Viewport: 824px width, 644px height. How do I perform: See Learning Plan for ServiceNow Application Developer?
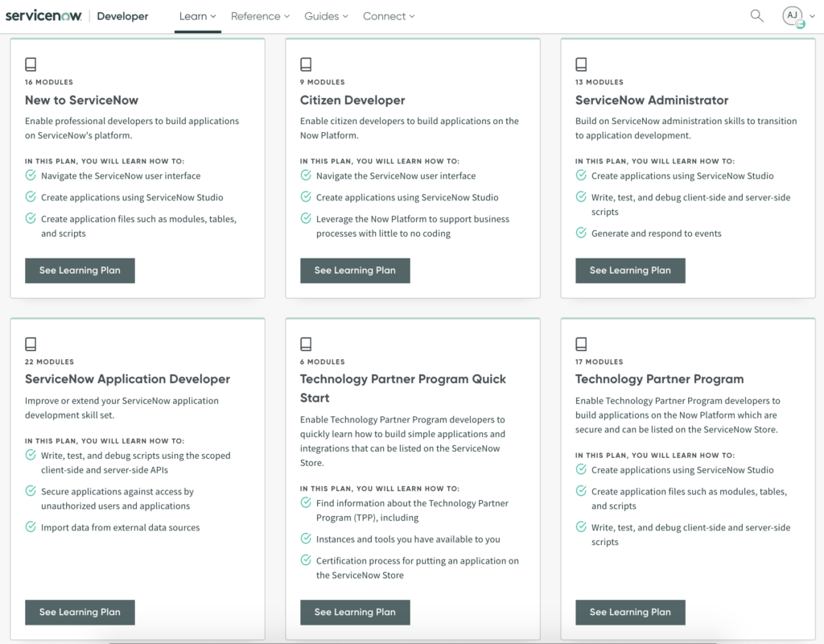80,612
